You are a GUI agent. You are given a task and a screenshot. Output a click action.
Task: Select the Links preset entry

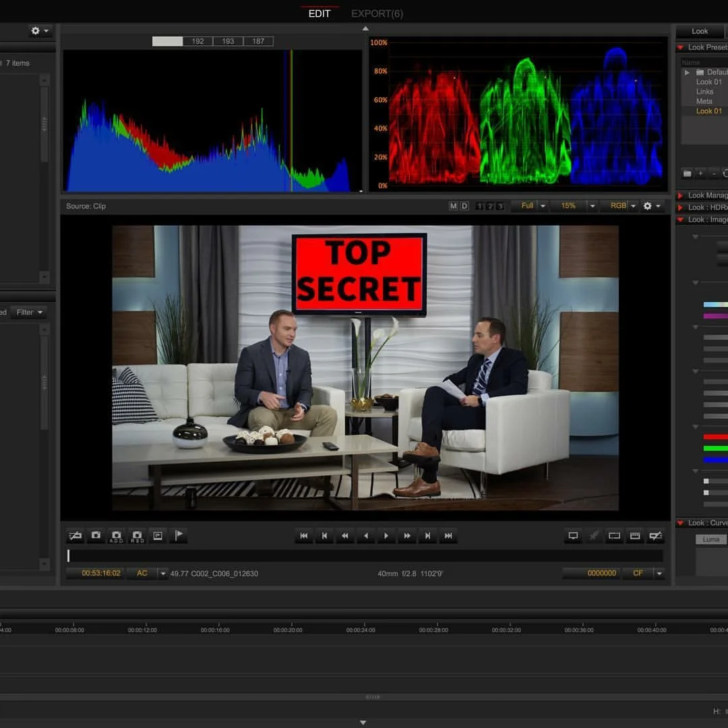coord(704,92)
